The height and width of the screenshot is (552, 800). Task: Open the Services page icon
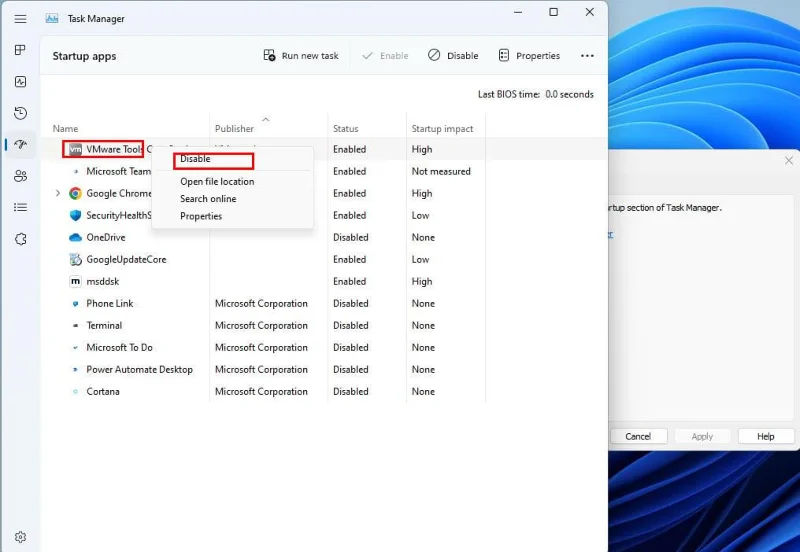(20, 239)
